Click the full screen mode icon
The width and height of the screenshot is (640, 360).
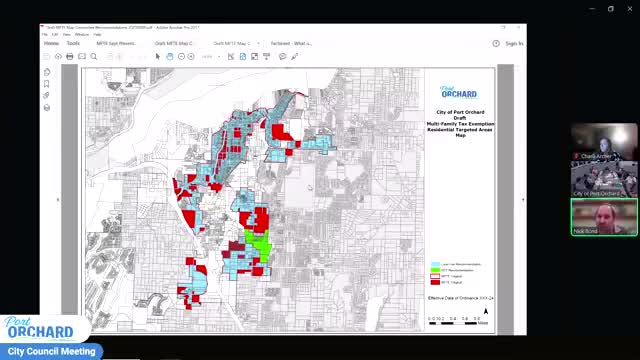(255, 57)
